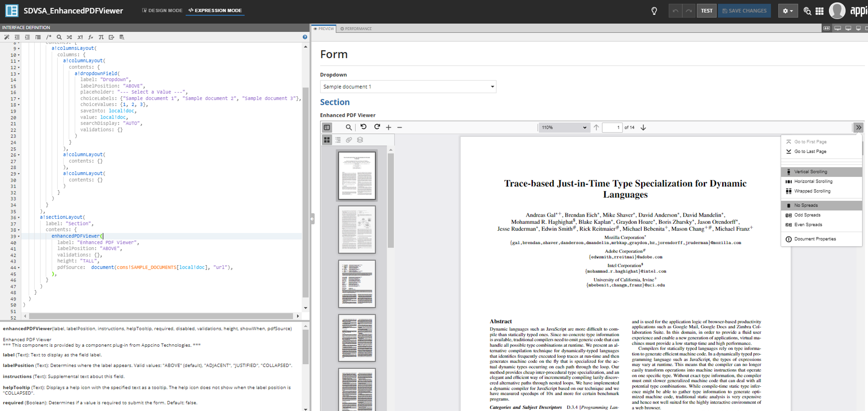Zoom in with the plus icon
Viewport: 868px width, 411px height.
point(389,127)
